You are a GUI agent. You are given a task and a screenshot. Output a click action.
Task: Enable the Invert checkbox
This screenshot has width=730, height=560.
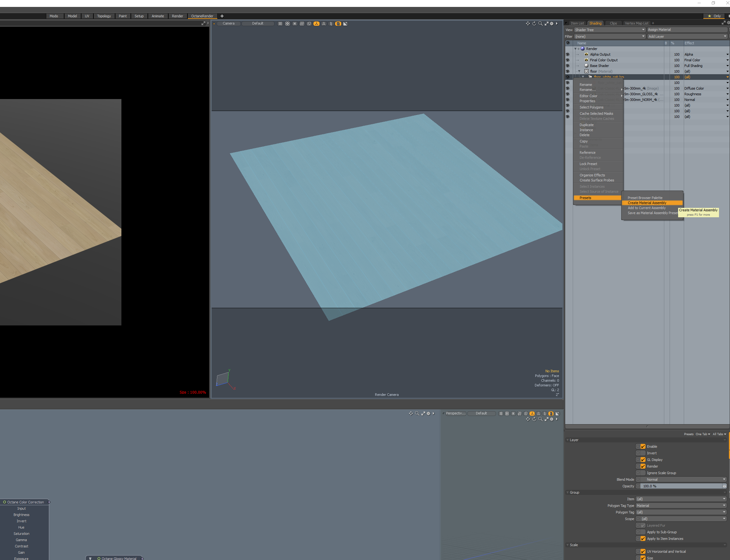click(643, 453)
